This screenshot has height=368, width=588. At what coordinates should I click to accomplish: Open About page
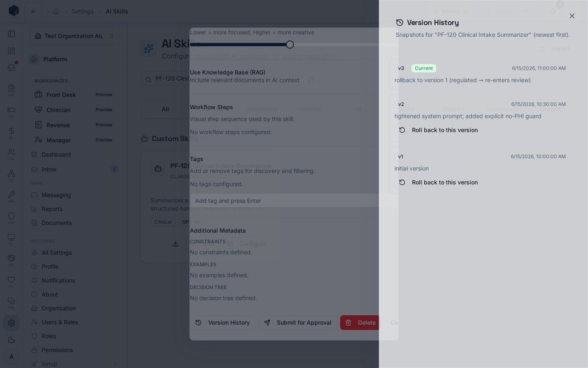pos(74,294)
